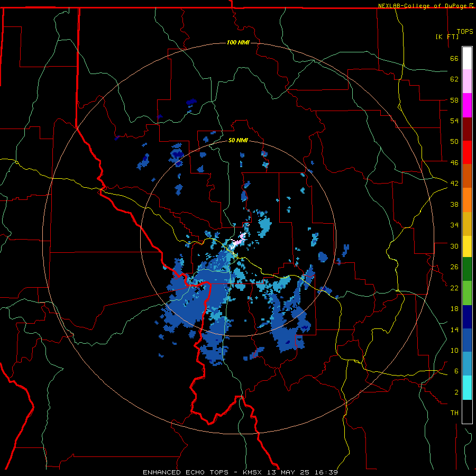Click the '58' legend value

click(x=454, y=100)
